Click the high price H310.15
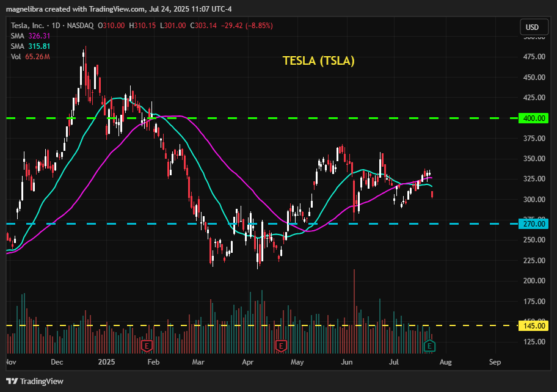Image resolution: width=557 pixels, height=392 pixels. 142,26
